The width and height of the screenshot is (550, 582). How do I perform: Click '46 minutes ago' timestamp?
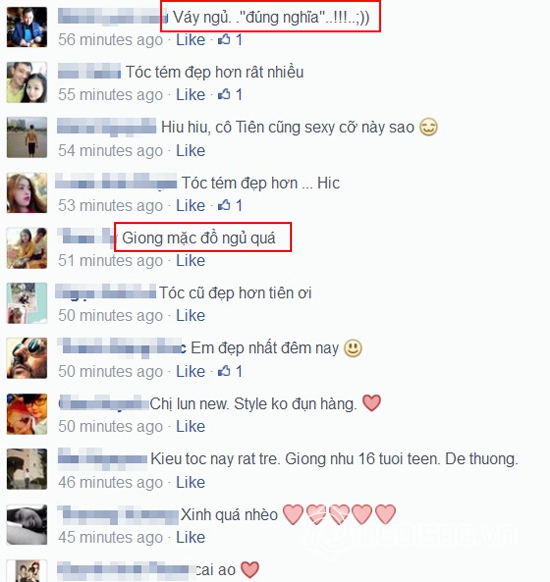tap(111, 483)
